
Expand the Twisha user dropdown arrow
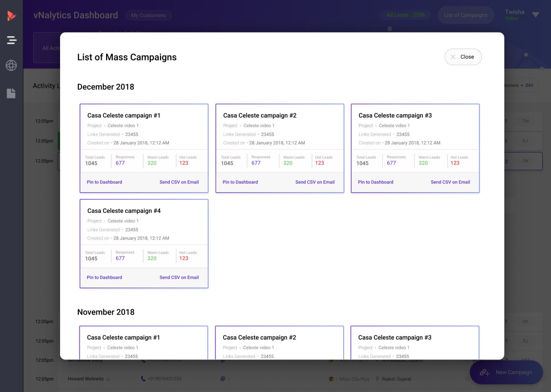point(536,15)
